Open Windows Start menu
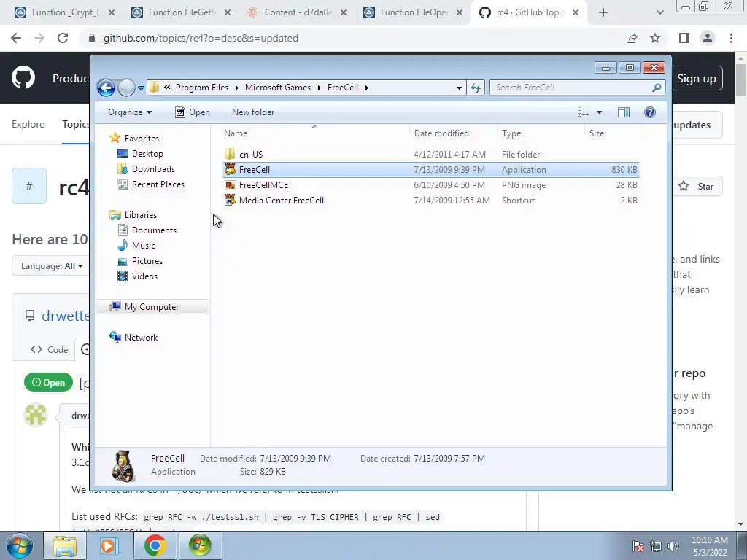Image resolution: width=747 pixels, height=560 pixels. click(19, 545)
